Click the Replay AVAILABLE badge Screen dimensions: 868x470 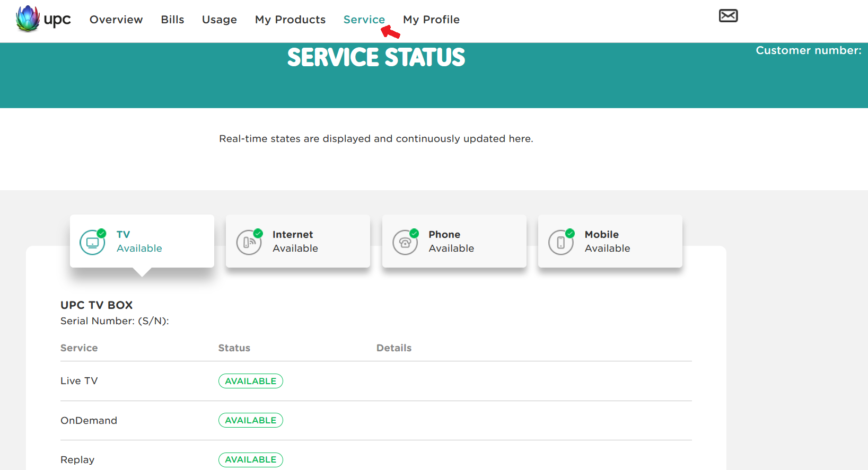click(x=251, y=459)
